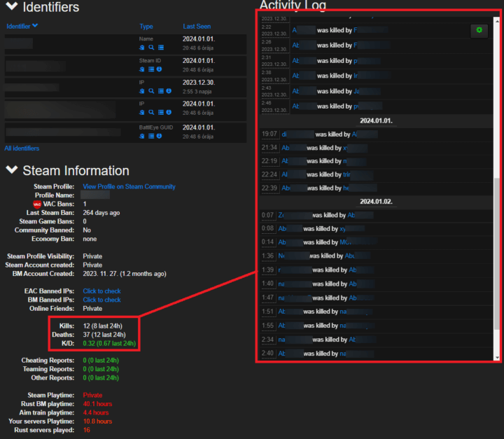Click Last Steam Ban value 264 days ago
This screenshot has height=439, width=504.
(x=101, y=213)
